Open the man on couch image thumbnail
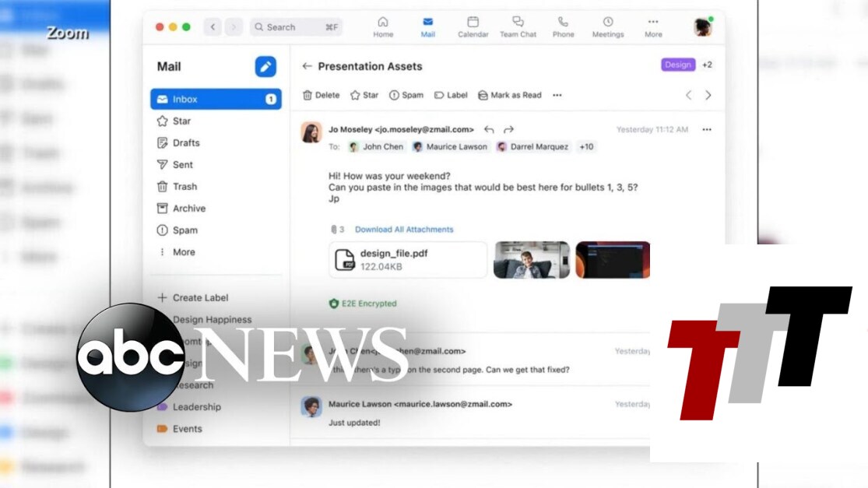The width and height of the screenshot is (868, 488). (532, 260)
